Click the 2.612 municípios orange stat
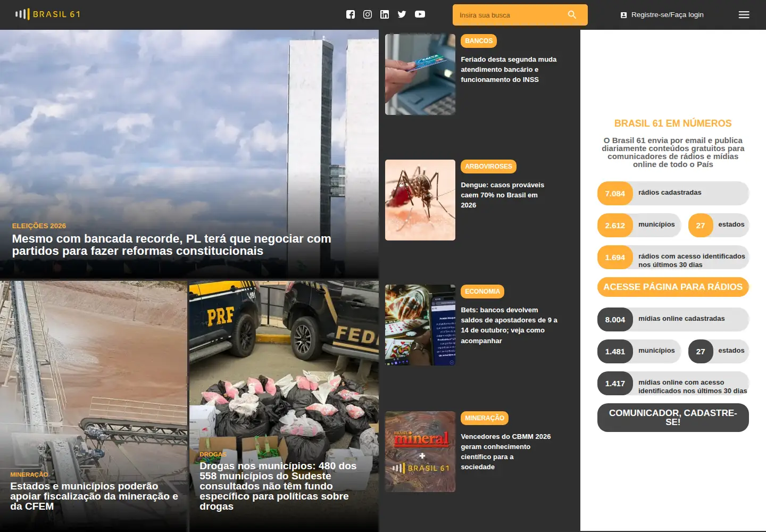Screen dimensions: 766x532 pos(639,225)
